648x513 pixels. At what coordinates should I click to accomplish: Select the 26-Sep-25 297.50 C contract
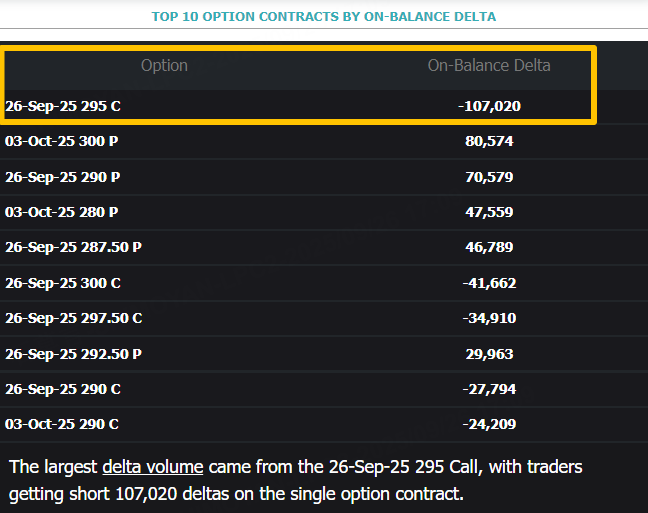[74, 318]
